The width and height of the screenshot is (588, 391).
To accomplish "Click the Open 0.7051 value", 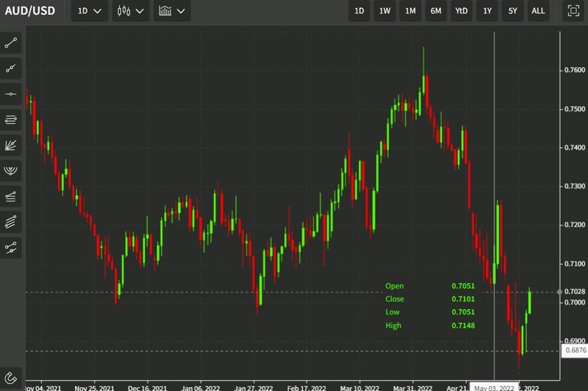I will point(463,286).
